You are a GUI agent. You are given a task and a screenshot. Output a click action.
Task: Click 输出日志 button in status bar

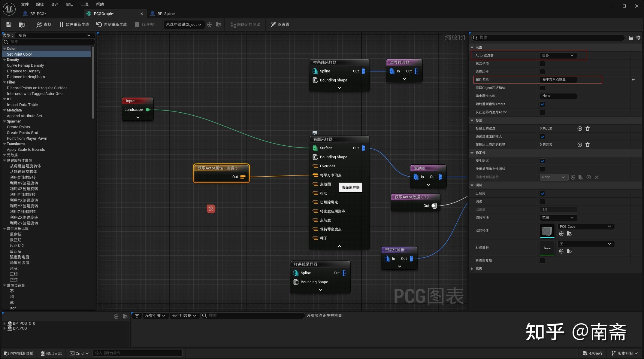click(51, 353)
